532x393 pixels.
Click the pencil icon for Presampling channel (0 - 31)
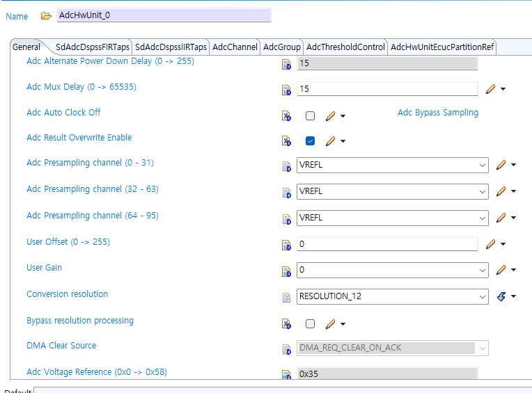pos(501,165)
